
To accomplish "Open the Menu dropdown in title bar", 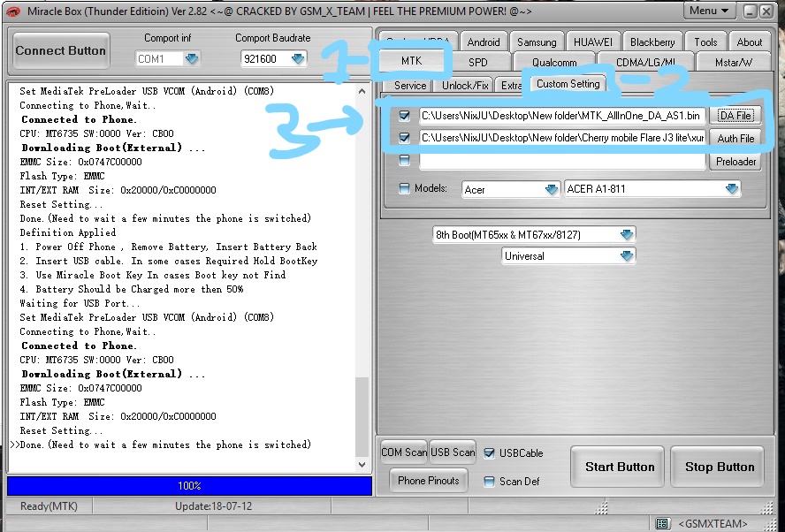I will point(708,11).
